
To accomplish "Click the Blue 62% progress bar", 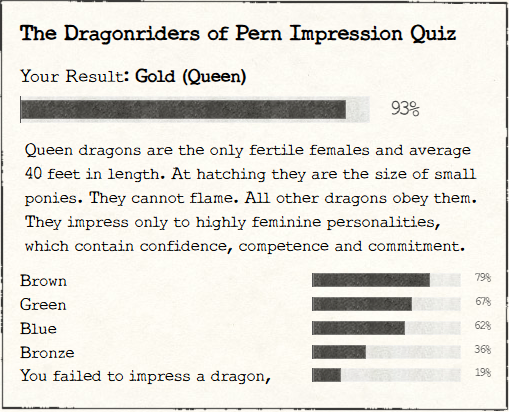I will [386, 328].
